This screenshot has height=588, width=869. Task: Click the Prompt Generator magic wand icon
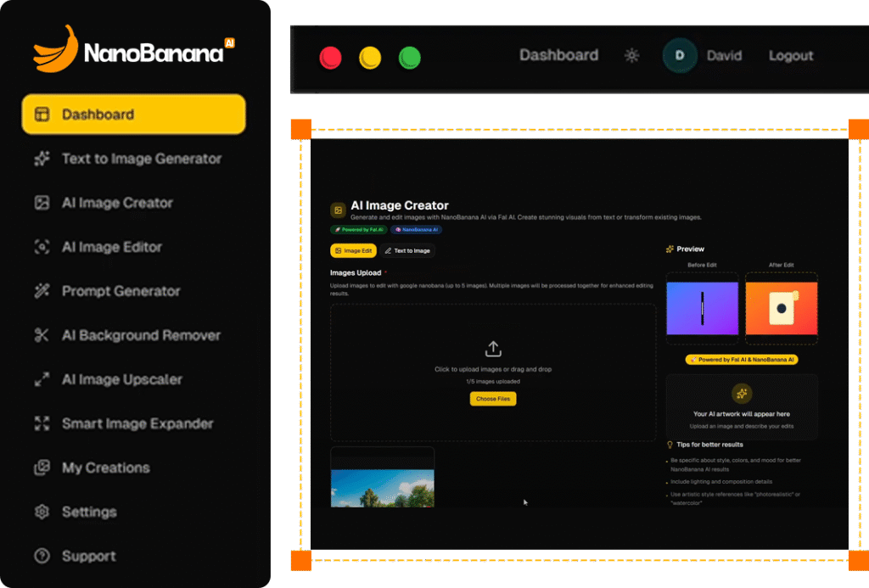pos(41,291)
